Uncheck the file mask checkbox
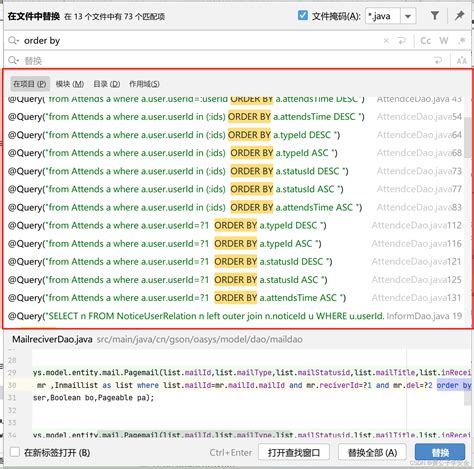 tap(303, 15)
